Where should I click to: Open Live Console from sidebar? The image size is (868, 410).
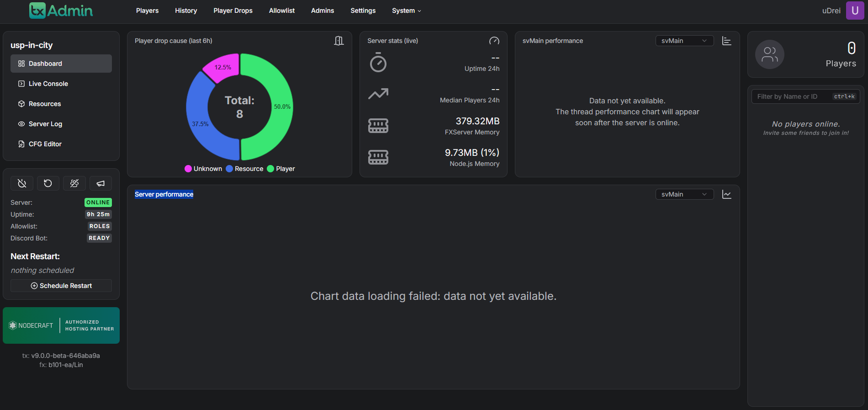click(61, 84)
